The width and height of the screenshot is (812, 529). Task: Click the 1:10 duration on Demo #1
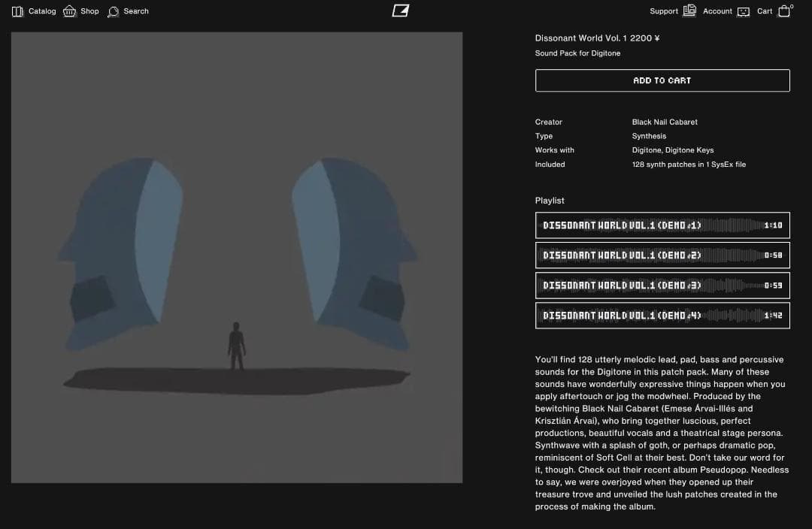coord(773,225)
